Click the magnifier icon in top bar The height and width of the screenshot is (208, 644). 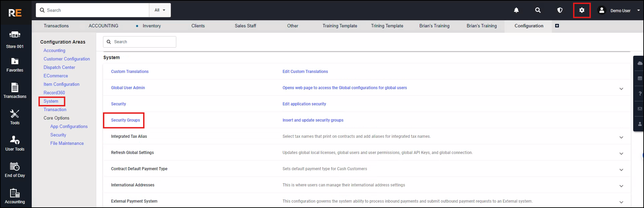(538, 10)
